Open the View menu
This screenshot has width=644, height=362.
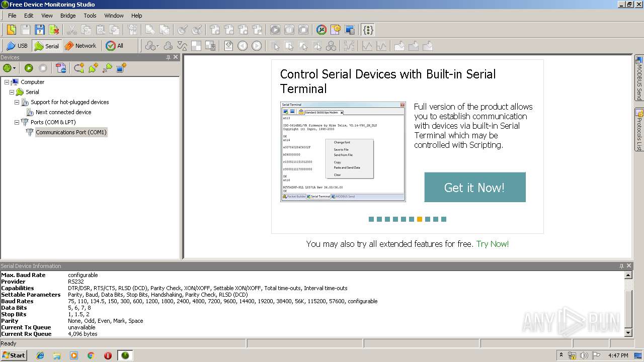[47, 16]
